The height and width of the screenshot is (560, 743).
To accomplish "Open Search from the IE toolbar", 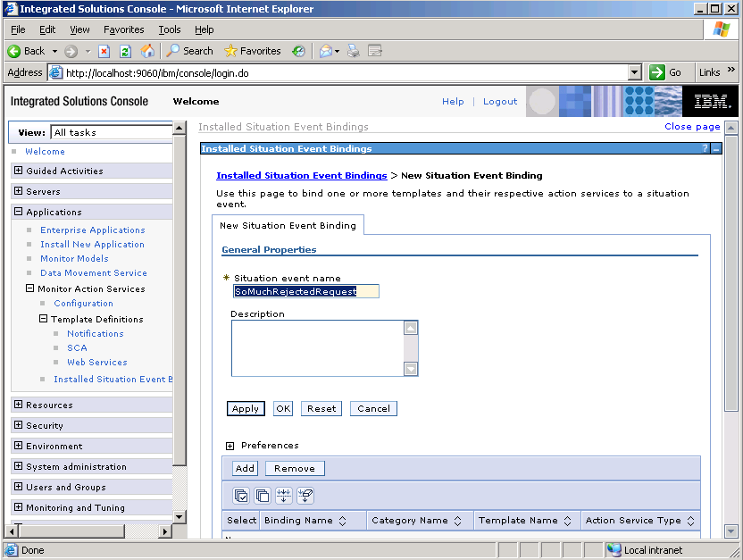I will [189, 51].
